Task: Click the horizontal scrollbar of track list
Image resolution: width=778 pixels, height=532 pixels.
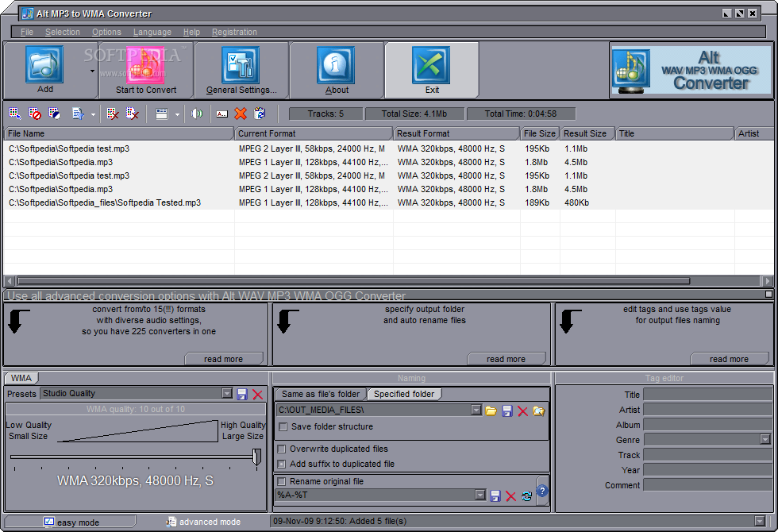Action: pyautogui.click(x=353, y=281)
